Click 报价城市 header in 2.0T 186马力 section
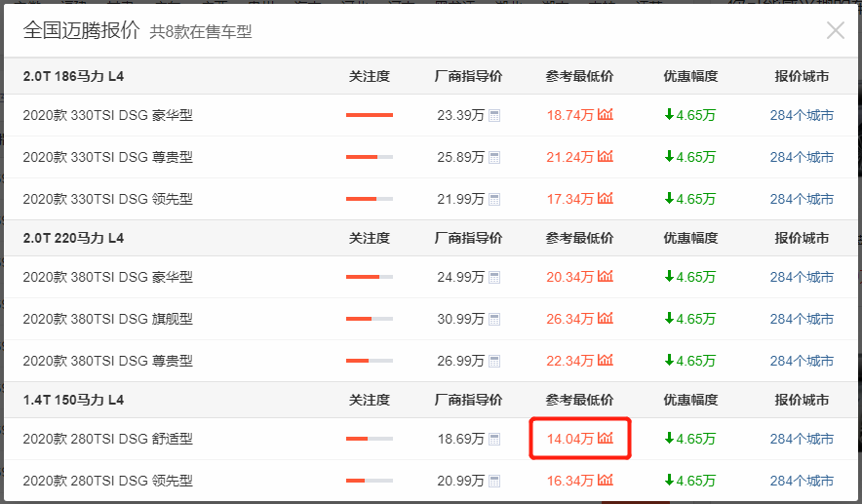This screenshot has height=504, width=862. point(802,76)
